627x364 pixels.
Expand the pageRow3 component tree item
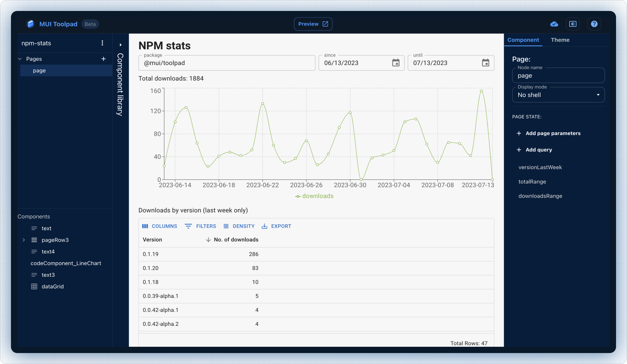pyautogui.click(x=24, y=240)
